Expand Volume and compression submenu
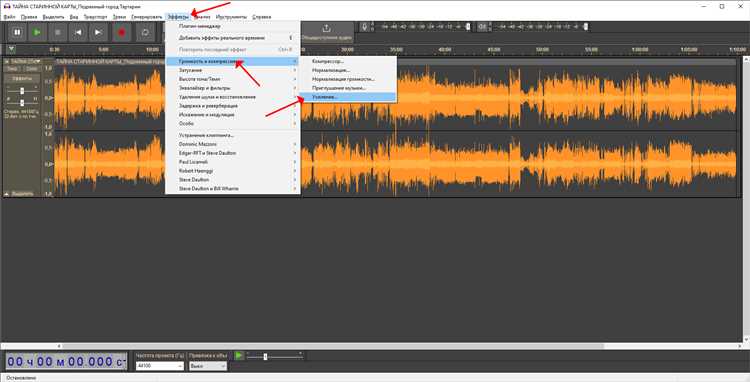The height and width of the screenshot is (382, 750). [233, 61]
